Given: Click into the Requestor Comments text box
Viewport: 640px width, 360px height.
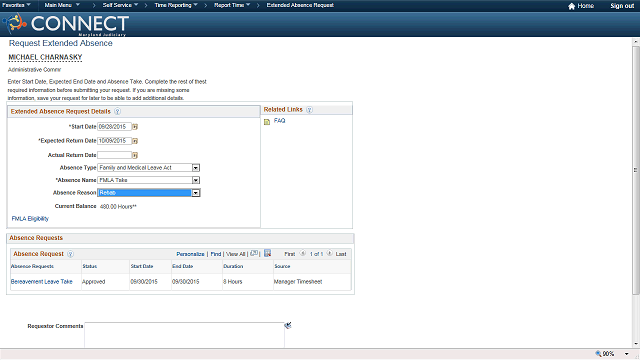Looking at the screenshot, I should tap(184, 335).
